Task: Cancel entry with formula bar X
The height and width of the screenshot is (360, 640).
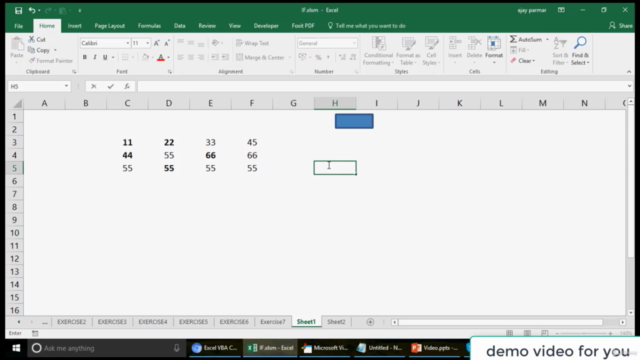Action: pos(93,86)
